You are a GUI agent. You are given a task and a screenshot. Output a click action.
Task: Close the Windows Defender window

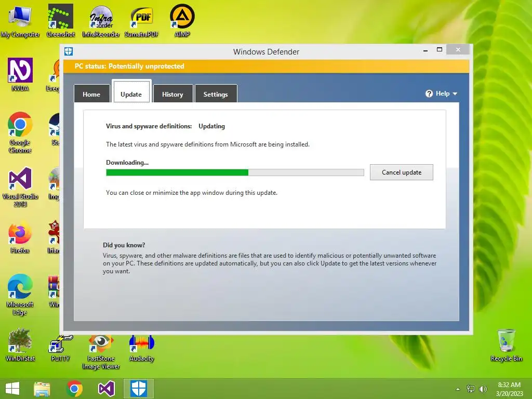458,50
